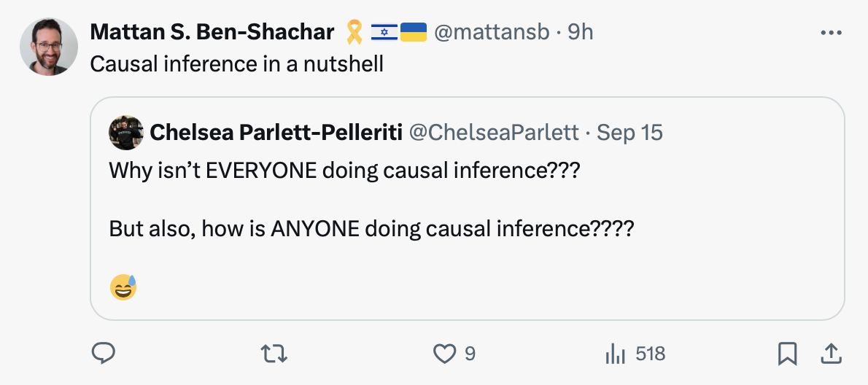
Task: Click the yellow ribbon emoji
Action: [x=354, y=32]
